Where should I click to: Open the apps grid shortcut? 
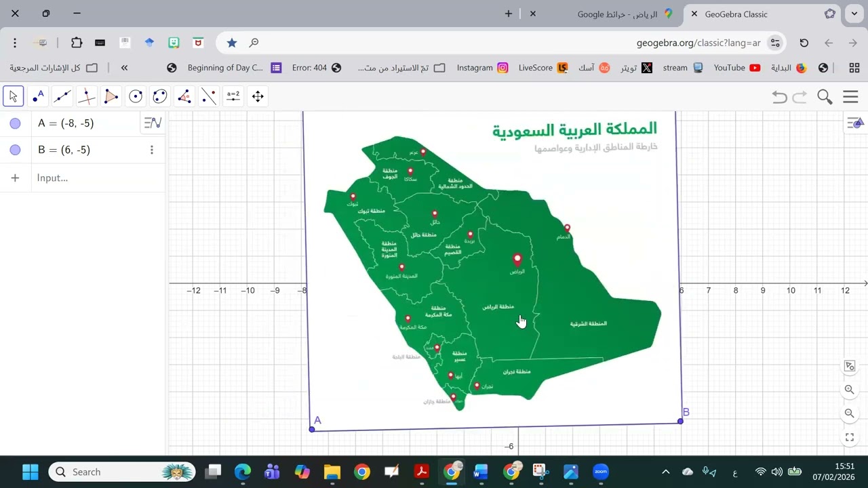[x=854, y=68]
